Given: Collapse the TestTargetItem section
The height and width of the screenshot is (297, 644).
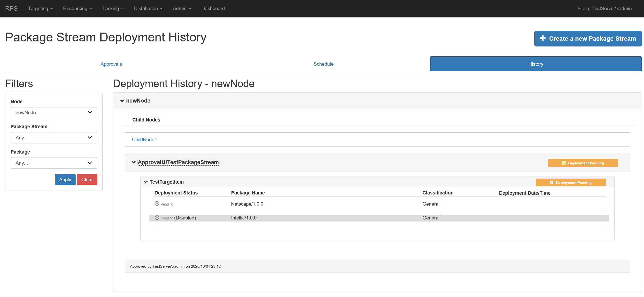Looking at the screenshot, I should tap(145, 182).
